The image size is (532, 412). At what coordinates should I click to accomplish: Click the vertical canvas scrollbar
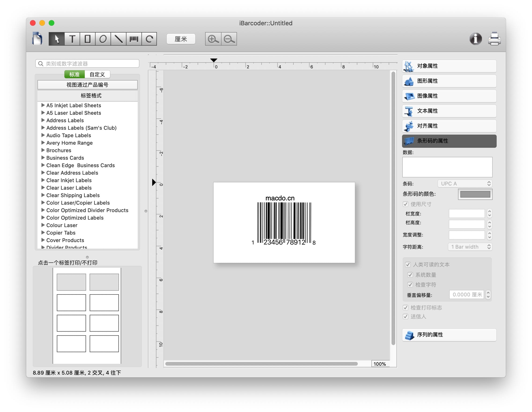tap(393, 208)
